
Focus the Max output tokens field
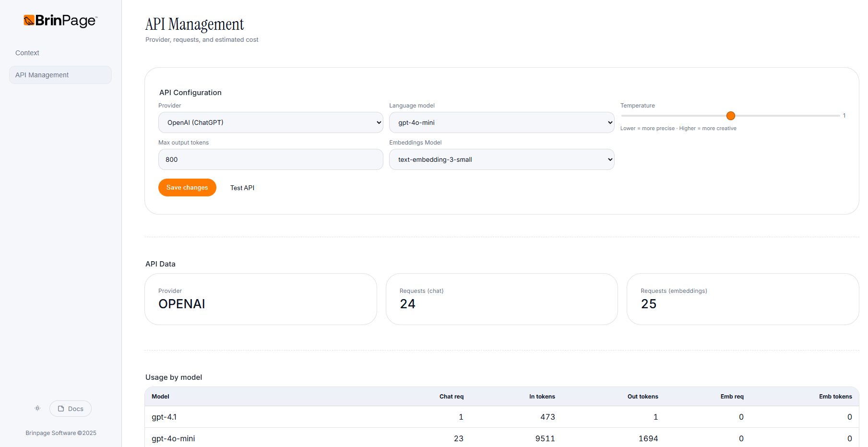pos(271,159)
